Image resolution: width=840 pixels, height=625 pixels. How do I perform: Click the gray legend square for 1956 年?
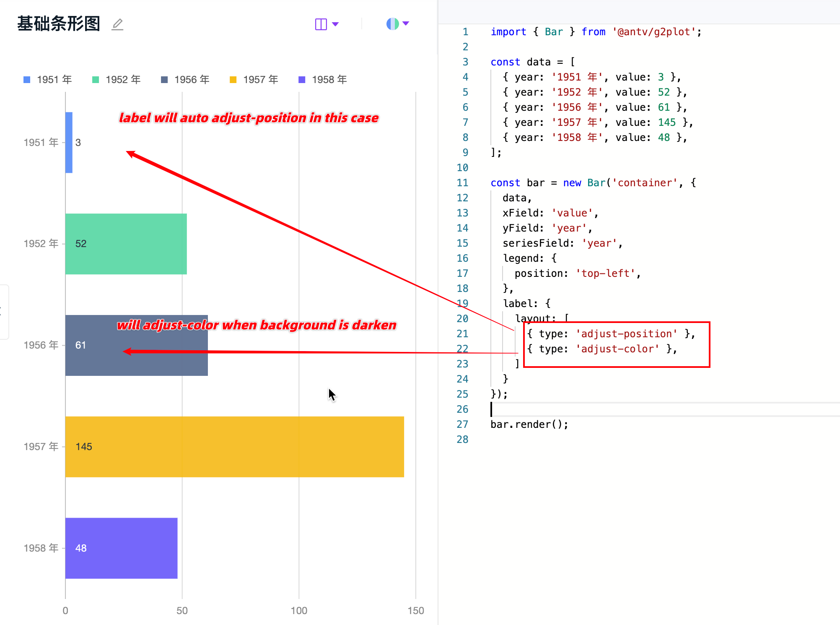tap(164, 79)
